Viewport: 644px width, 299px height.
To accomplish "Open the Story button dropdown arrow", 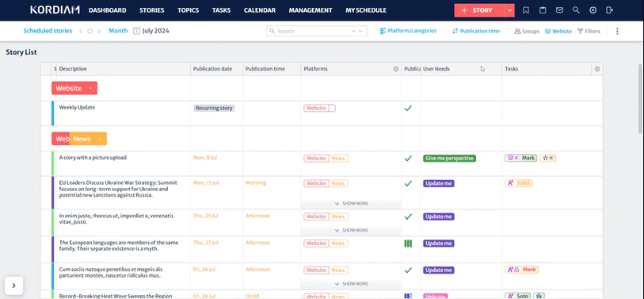I will [509, 10].
